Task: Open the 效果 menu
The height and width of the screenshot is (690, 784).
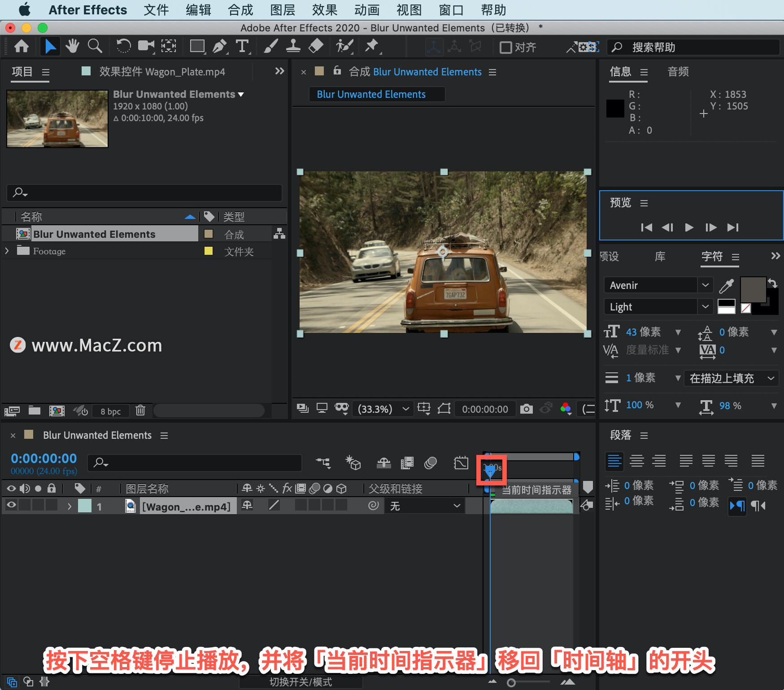Action: (325, 10)
